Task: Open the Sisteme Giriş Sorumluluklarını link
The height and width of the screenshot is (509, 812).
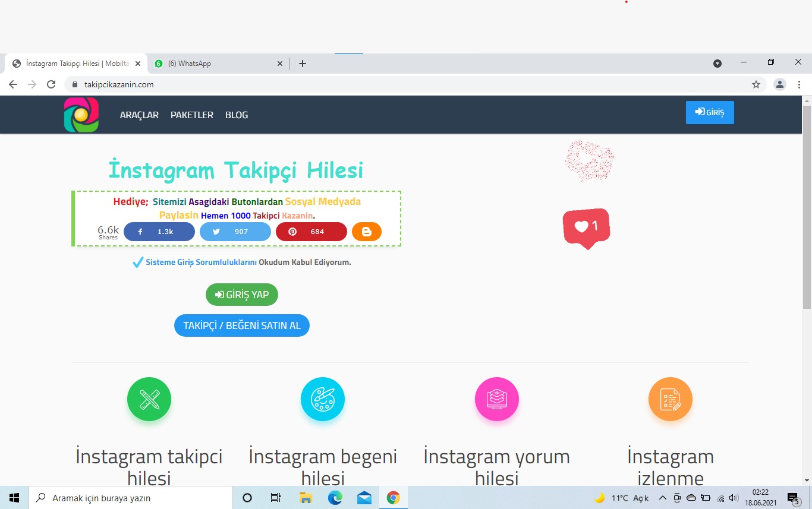Action: (201, 262)
